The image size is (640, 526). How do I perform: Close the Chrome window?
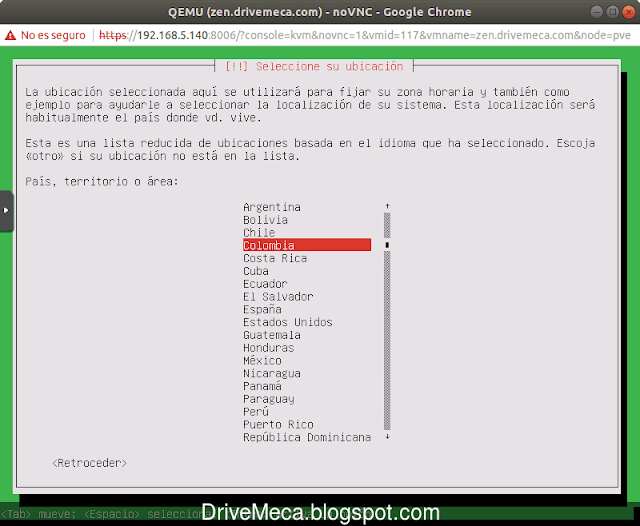point(628,12)
